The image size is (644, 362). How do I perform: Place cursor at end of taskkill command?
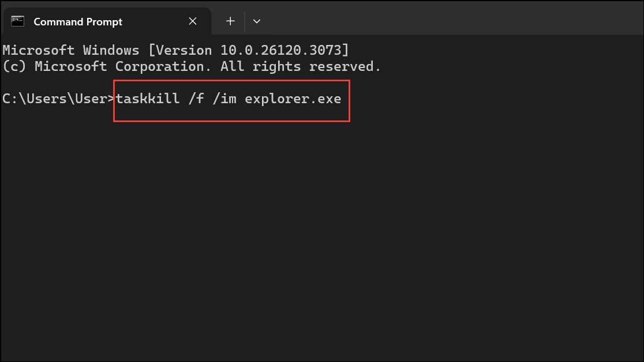click(342, 99)
